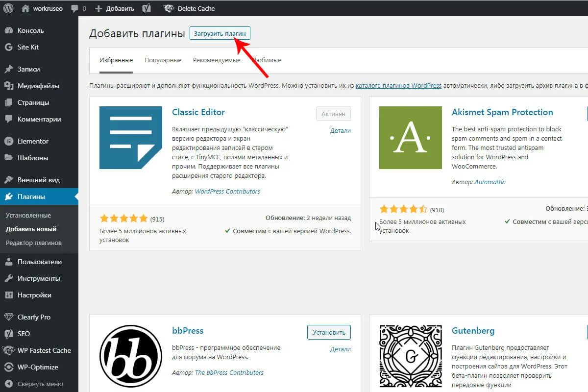Image resolution: width=588 pixels, height=392 pixels.
Task: Open The bbPress Contributors author link
Action: tap(229, 373)
